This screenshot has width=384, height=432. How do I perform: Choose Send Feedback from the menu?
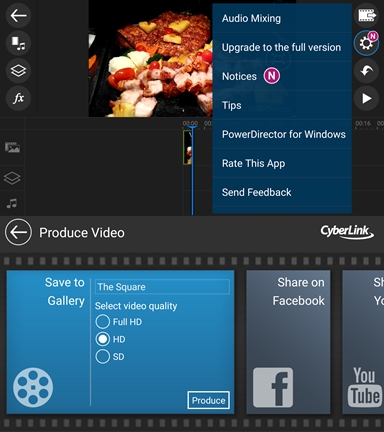[x=282, y=192]
